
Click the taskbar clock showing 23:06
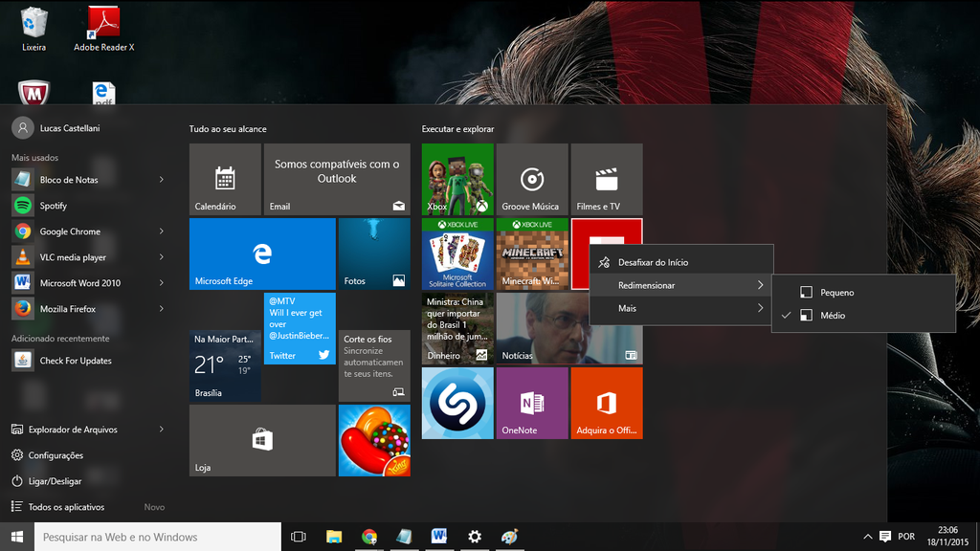(x=947, y=537)
